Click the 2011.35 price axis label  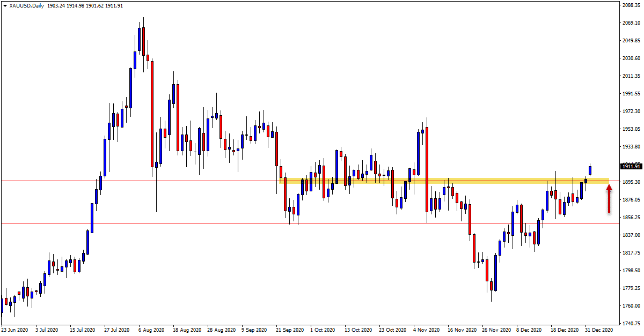631,76
